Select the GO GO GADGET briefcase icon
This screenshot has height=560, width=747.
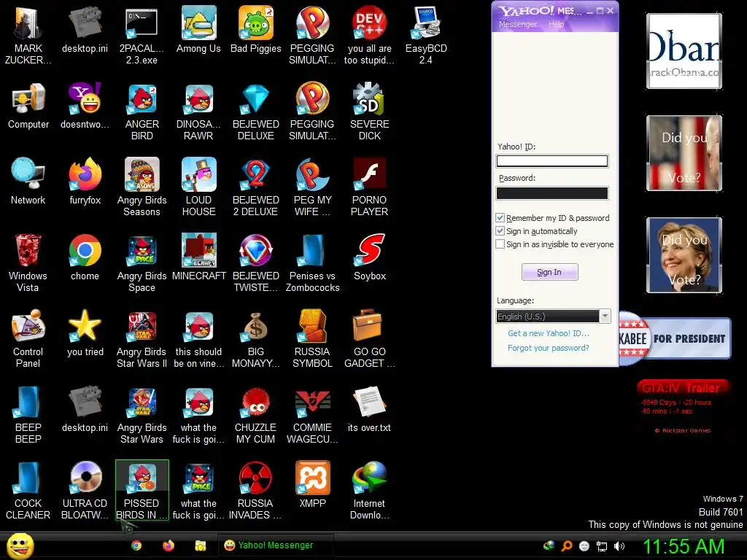pos(370,338)
